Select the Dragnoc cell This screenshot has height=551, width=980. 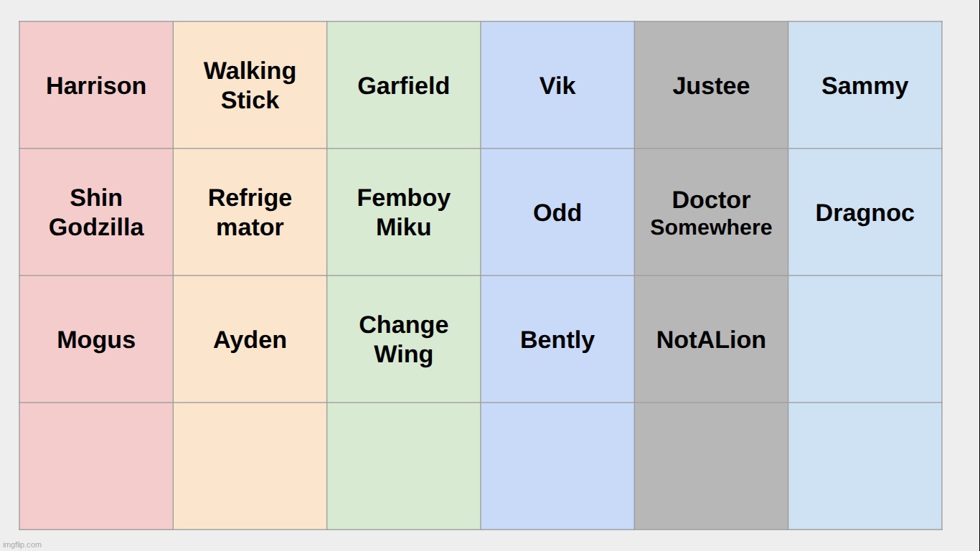[x=864, y=212]
